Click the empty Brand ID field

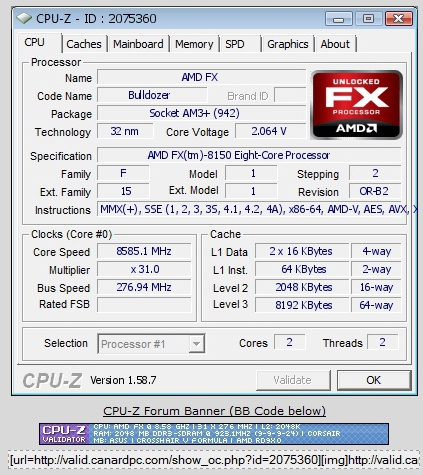pyautogui.click(x=290, y=95)
